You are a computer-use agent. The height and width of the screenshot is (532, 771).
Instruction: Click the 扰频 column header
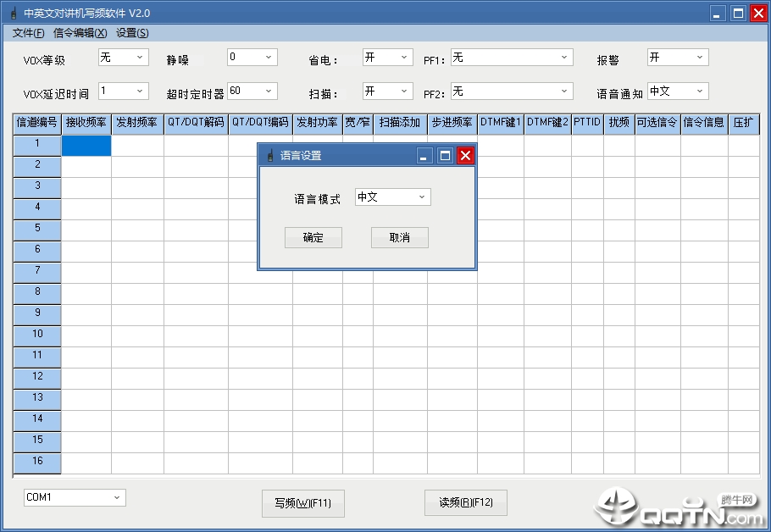point(619,124)
